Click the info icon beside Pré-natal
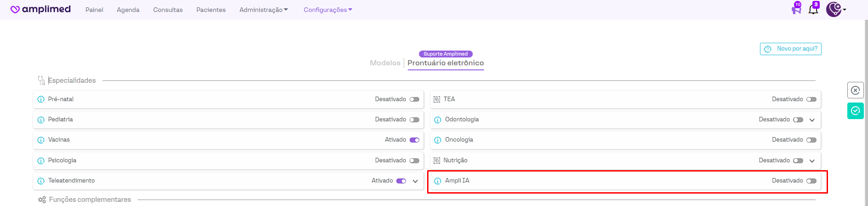The height and width of the screenshot is (206, 868). 41,99
